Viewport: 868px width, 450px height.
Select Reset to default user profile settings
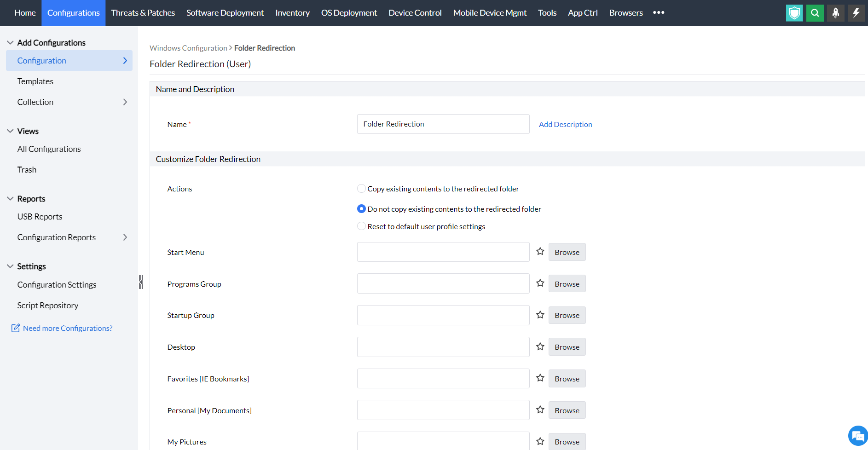pyautogui.click(x=361, y=226)
